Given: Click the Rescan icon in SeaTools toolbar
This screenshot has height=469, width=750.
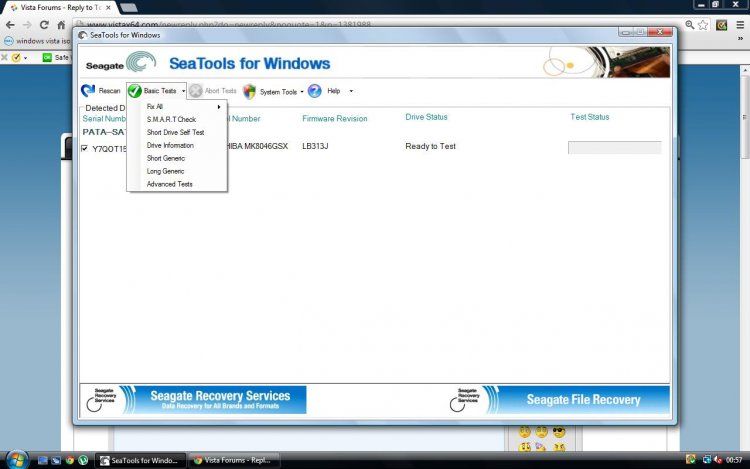Looking at the screenshot, I should tap(88, 90).
